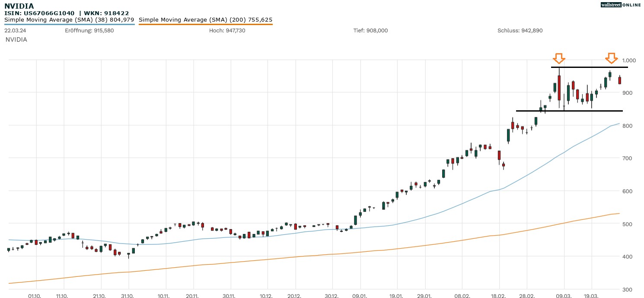This screenshot has width=644, height=298.
Task: Click the right orange down arrow marker
Action: tap(611, 58)
